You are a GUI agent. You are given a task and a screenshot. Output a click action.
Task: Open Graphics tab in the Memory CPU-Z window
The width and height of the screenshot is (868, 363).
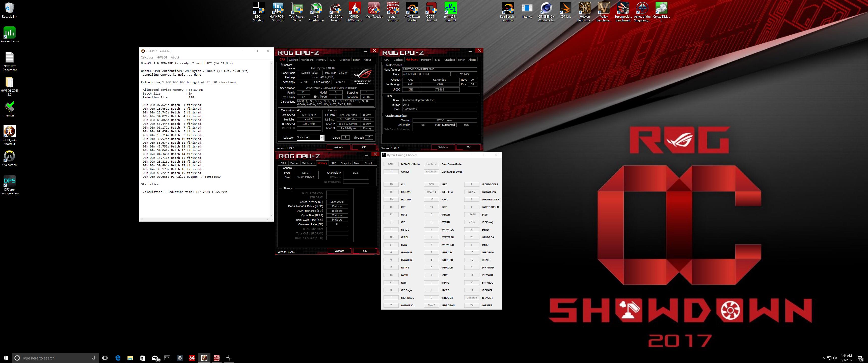coord(346,163)
